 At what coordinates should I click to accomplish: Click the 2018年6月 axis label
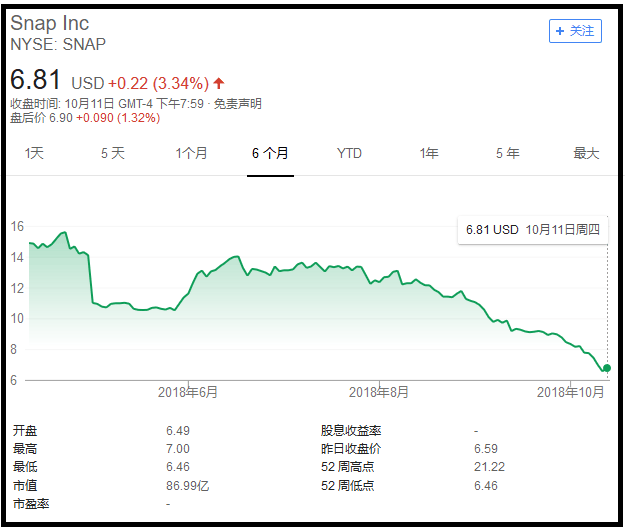(188, 392)
